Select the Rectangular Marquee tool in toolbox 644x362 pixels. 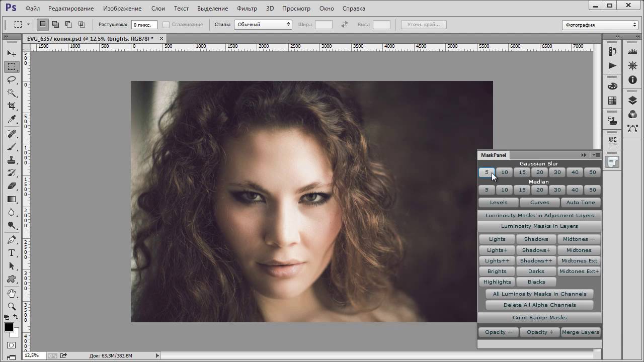[x=12, y=67]
